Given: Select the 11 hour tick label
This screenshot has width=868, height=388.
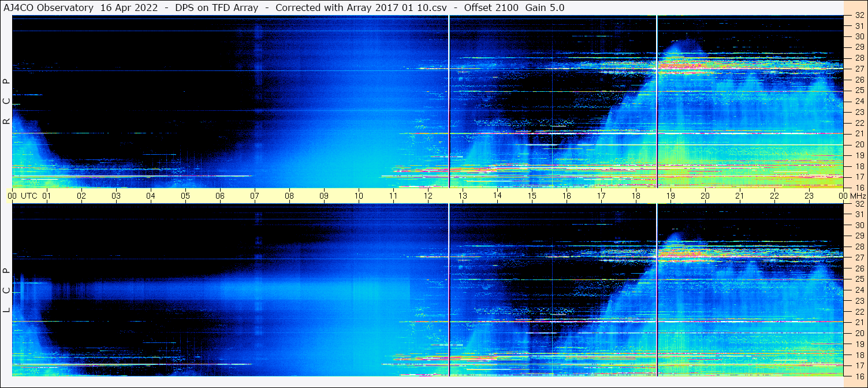Looking at the screenshot, I should (x=393, y=196).
